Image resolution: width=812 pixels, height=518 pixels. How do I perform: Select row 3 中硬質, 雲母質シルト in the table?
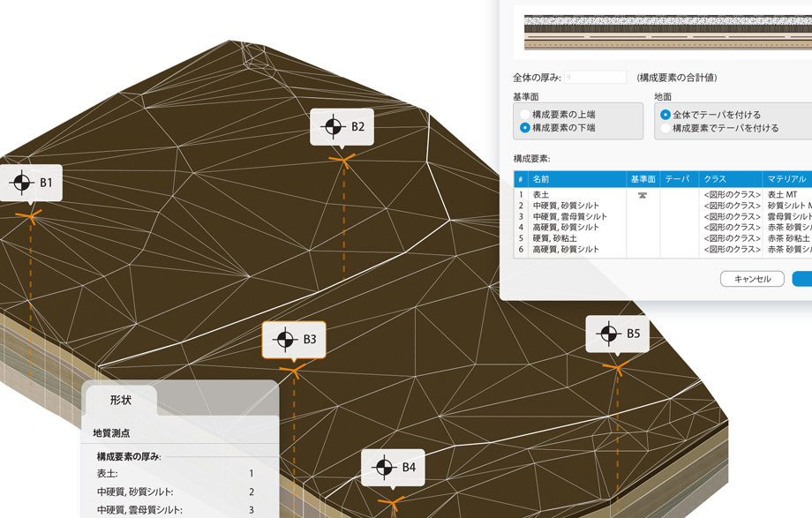(663, 216)
